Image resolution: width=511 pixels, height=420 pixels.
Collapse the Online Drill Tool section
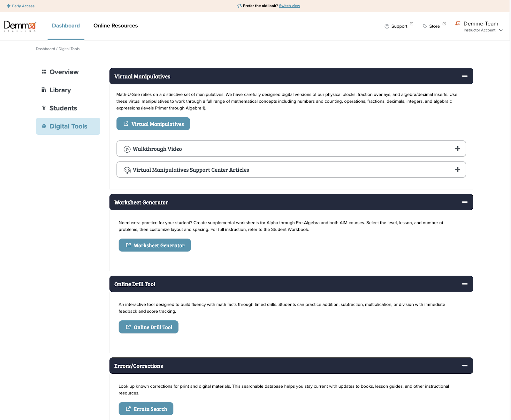(465, 284)
